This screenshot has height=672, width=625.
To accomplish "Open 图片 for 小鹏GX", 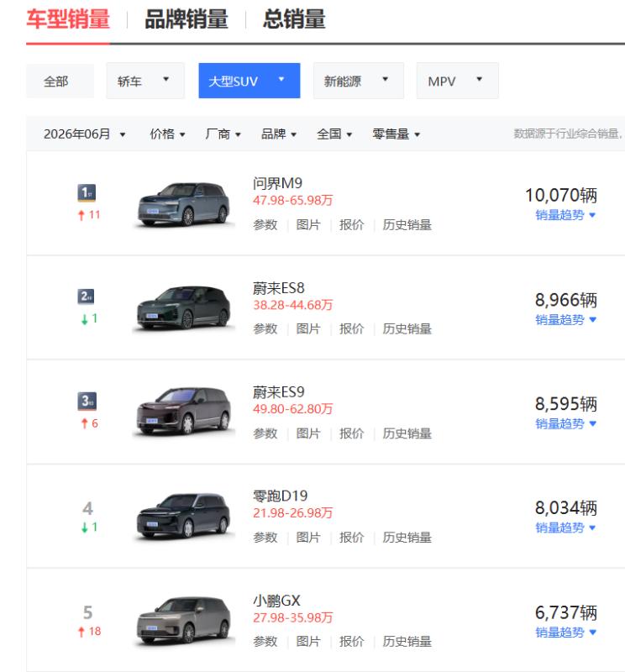I will coord(308,642).
